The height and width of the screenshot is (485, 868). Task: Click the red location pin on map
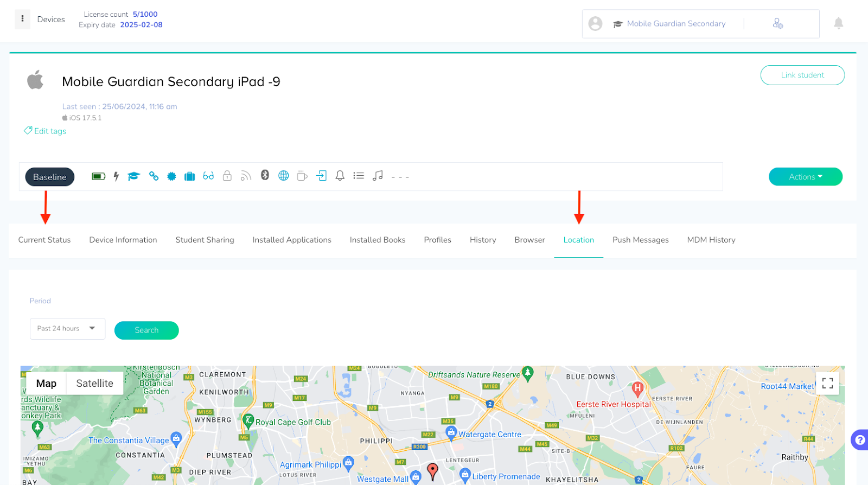coord(432,471)
